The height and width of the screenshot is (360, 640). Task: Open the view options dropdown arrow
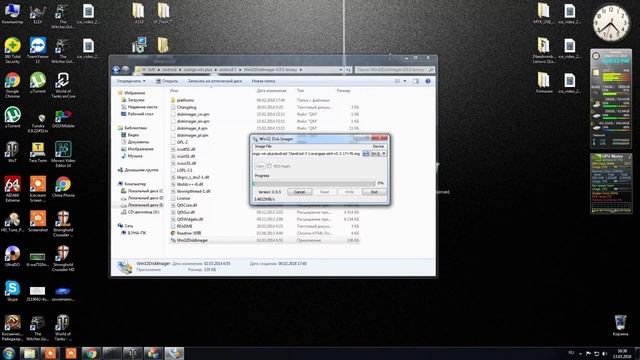tap(405, 81)
